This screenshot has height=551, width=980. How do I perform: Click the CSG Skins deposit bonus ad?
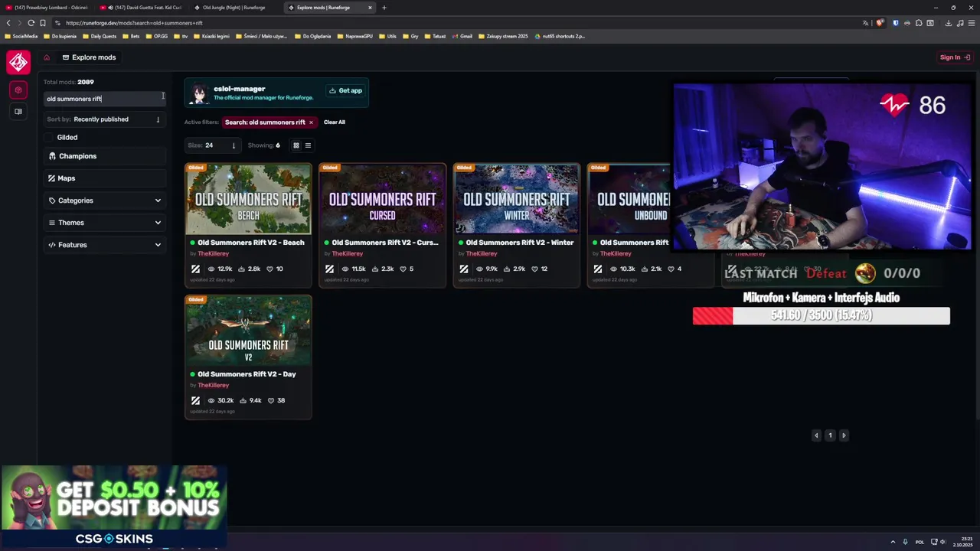click(114, 507)
